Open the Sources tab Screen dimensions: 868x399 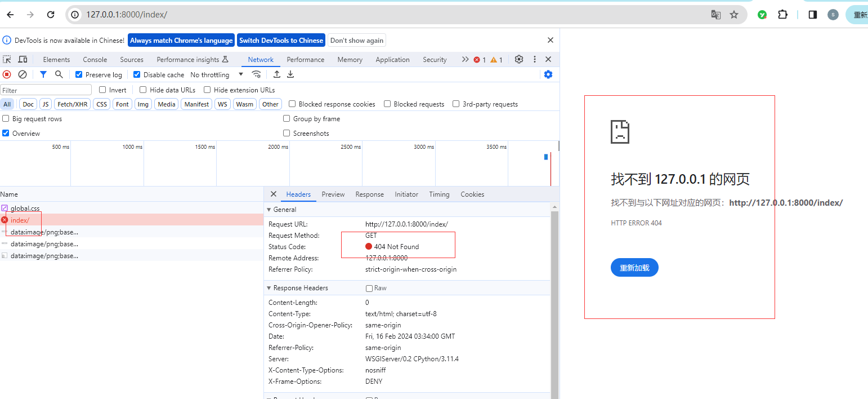[132, 59]
